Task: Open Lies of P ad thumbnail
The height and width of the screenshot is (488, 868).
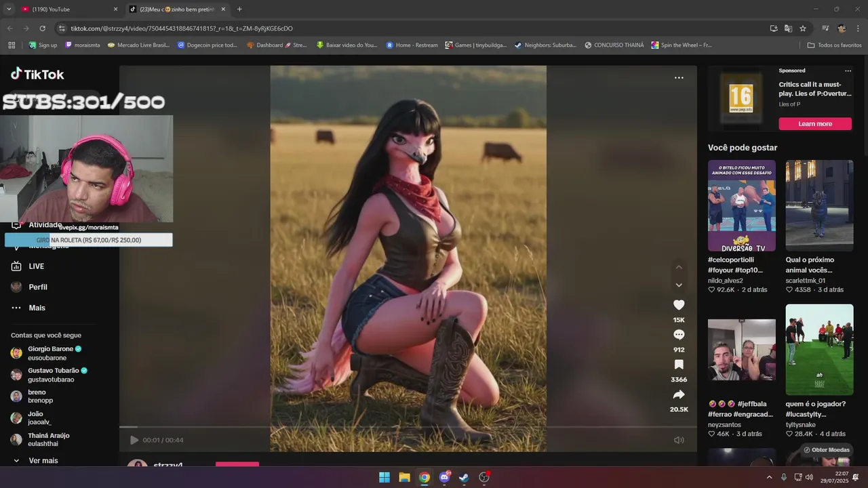Action: pos(741,98)
